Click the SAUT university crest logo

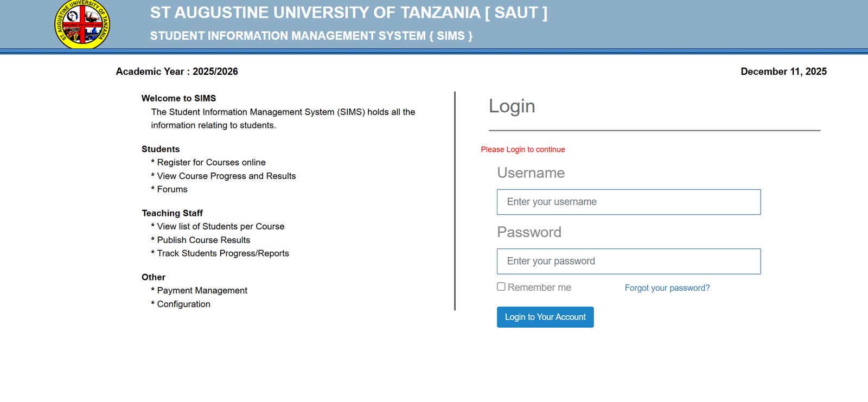click(x=82, y=24)
